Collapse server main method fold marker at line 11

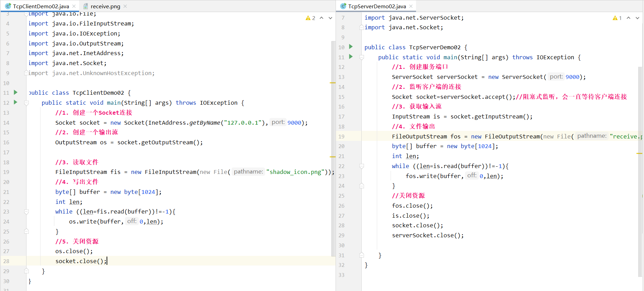362,58
